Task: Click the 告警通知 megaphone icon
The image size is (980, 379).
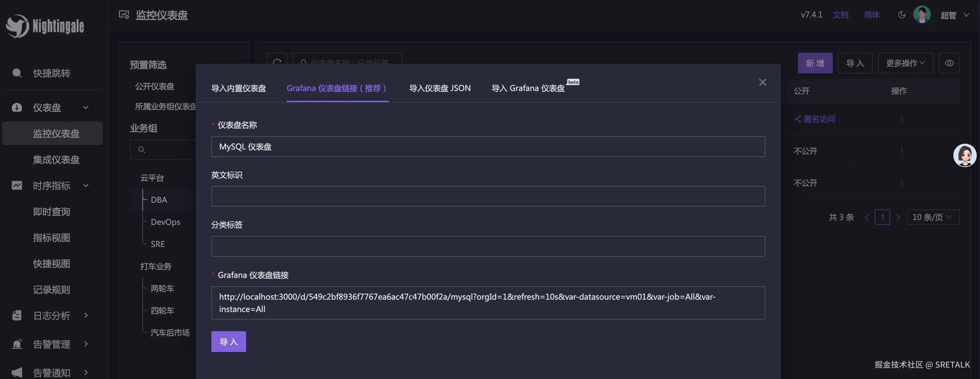Action: pyautogui.click(x=17, y=372)
